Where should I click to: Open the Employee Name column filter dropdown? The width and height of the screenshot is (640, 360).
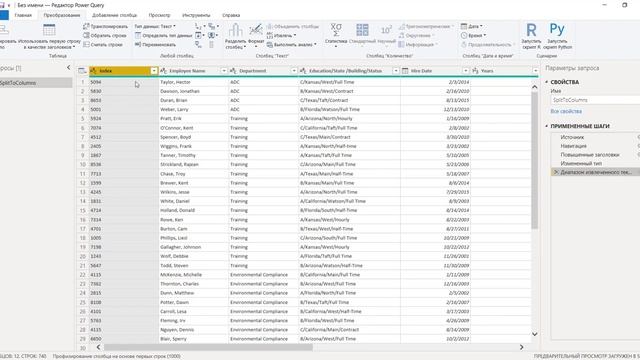tap(224, 71)
